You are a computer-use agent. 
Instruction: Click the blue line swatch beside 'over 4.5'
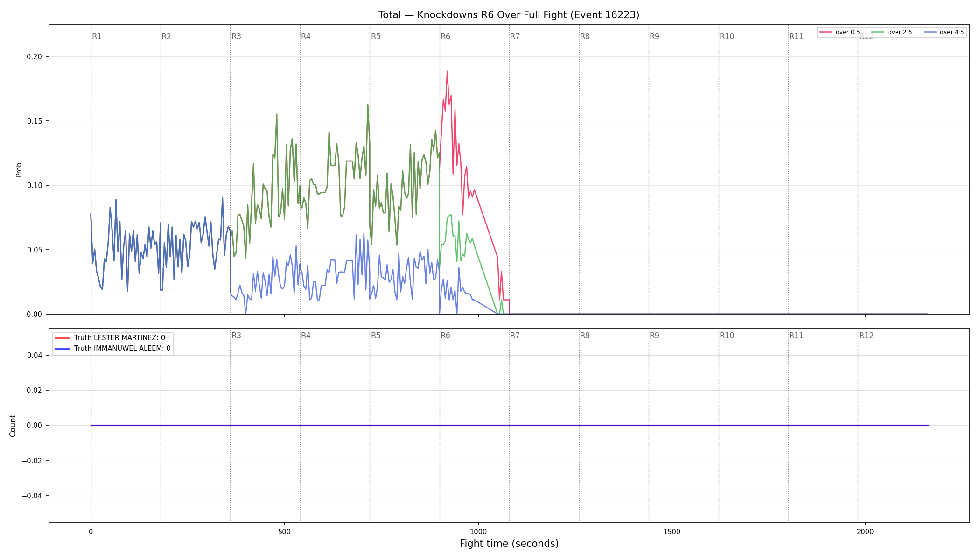pos(930,32)
